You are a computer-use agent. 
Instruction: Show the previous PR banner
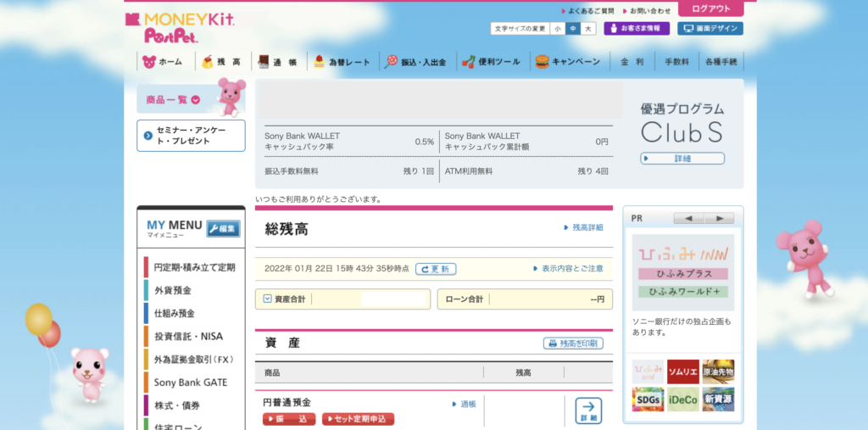[688, 218]
